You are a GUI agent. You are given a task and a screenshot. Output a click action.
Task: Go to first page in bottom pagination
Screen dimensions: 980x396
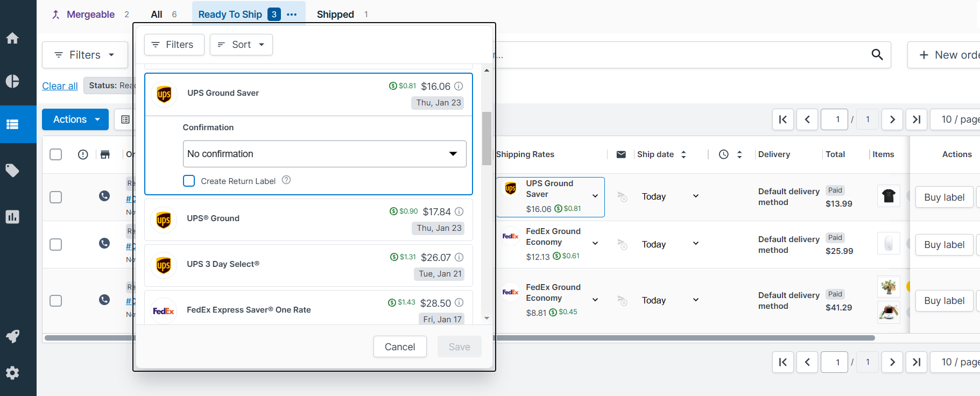pos(783,362)
